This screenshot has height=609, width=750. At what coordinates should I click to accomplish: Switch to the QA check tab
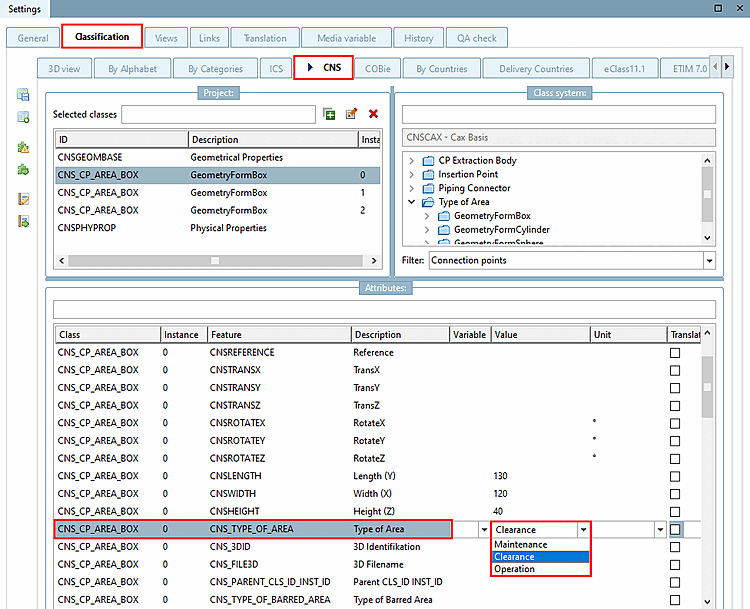[x=477, y=38]
